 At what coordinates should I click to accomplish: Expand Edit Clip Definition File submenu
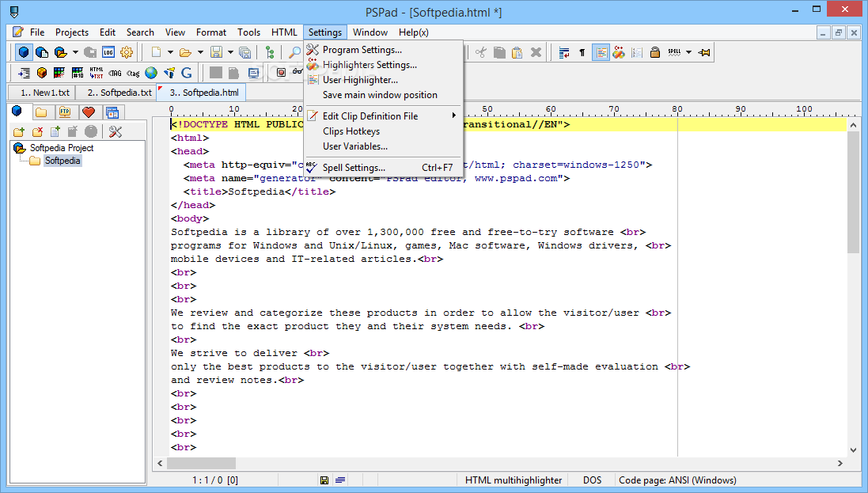pyautogui.click(x=383, y=116)
